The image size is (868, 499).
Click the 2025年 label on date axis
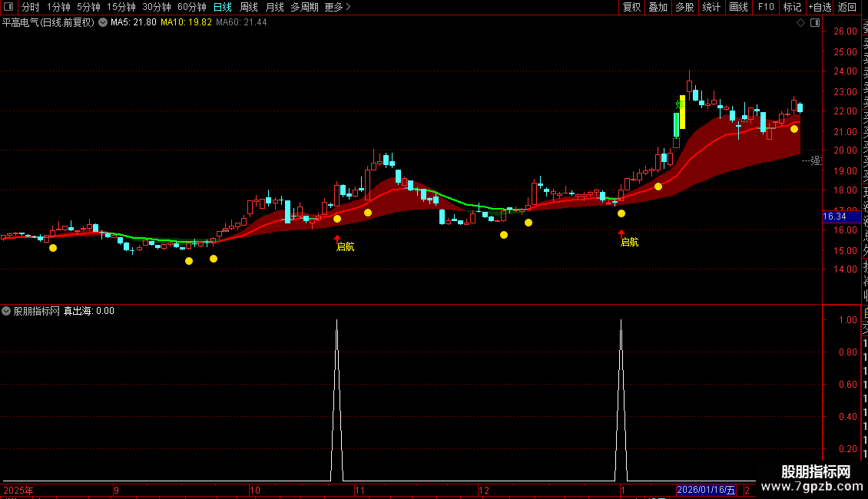(18, 490)
